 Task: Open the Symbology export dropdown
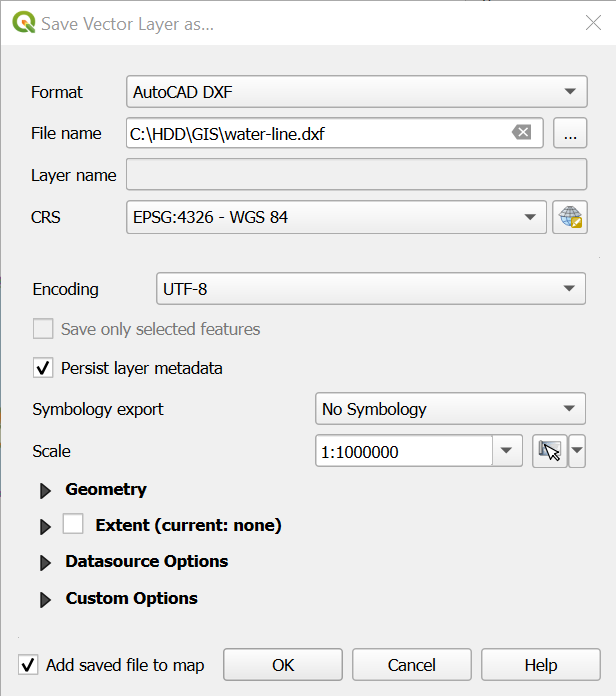tap(449, 408)
